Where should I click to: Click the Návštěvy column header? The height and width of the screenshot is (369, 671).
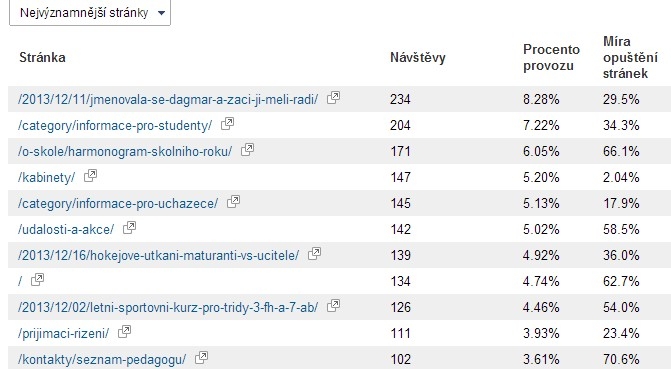pos(418,57)
